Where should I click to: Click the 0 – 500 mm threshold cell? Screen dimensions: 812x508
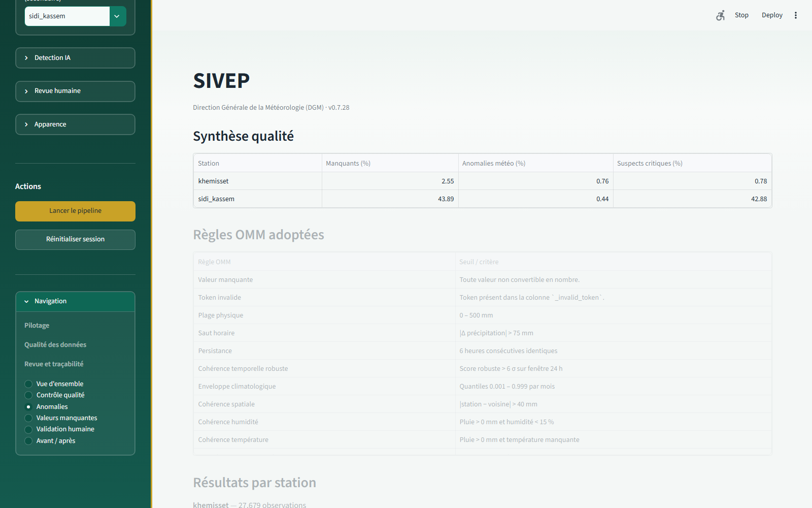[x=613, y=315]
